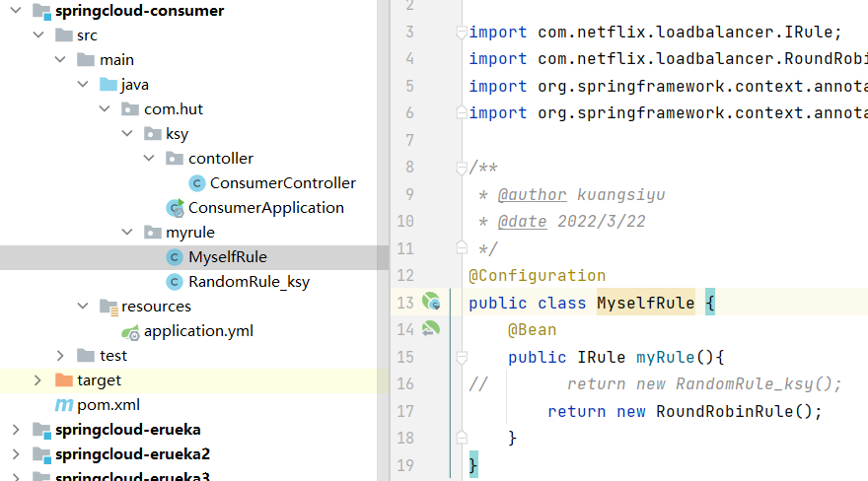Click line number 17 in the gutter
Screen dimensions: 868x481
(x=405, y=411)
